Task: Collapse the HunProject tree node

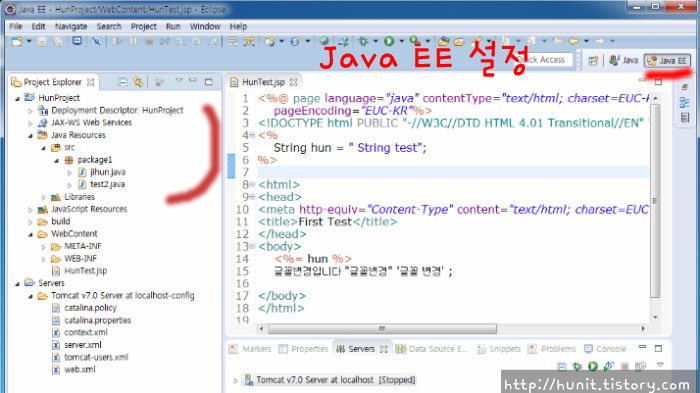Action: tap(17, 98)
